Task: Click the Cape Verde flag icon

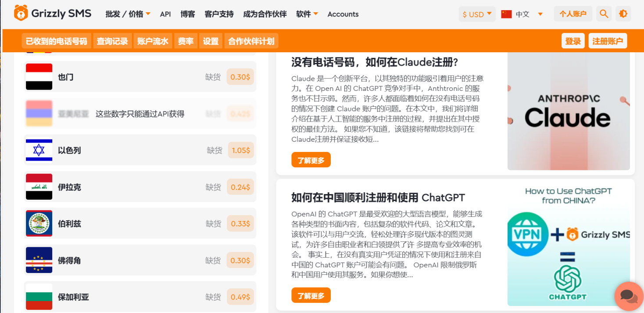Action: click(x=39, y=260)
